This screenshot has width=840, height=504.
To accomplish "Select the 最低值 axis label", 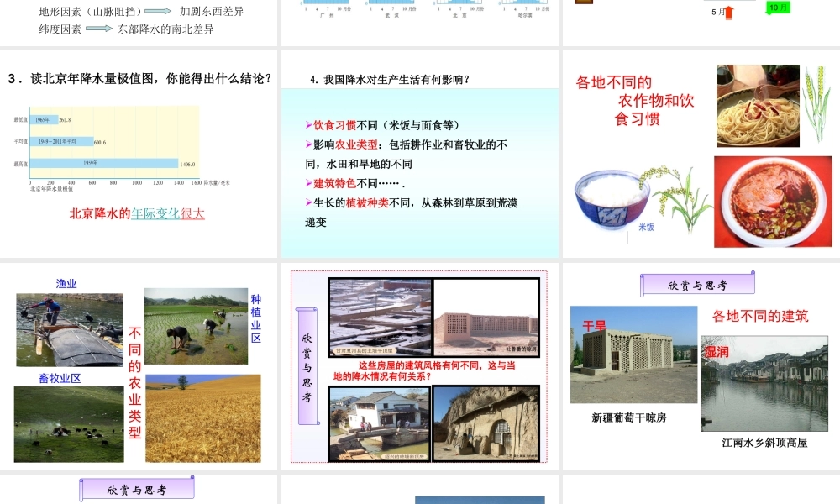I will [x=21, y=120].
